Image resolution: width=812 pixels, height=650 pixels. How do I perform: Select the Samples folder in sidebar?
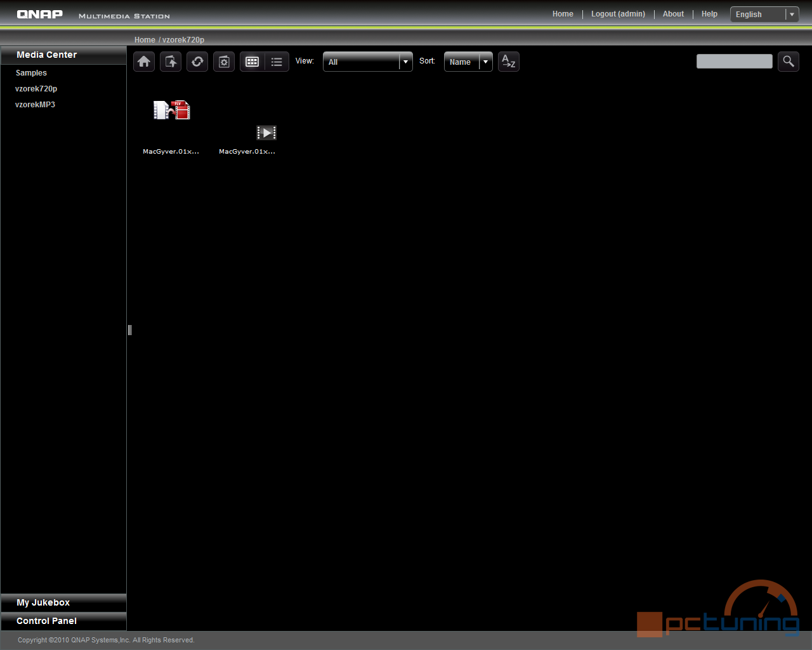pos(31,73)
